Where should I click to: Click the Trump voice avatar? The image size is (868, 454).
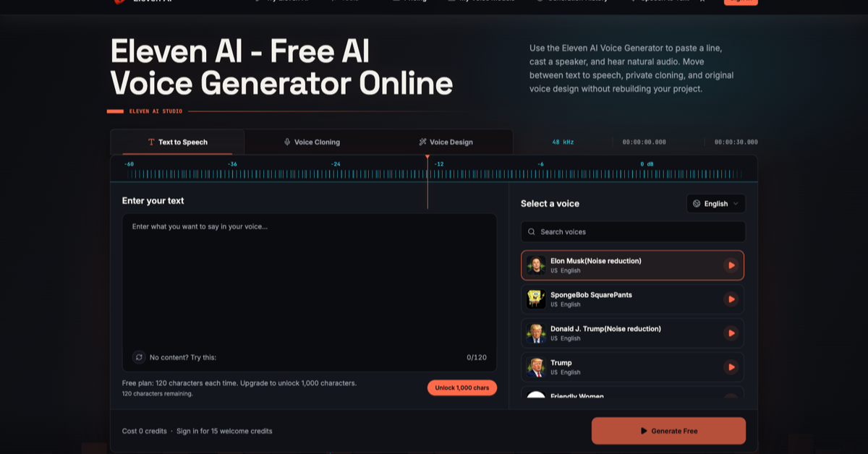pos(536,367)
